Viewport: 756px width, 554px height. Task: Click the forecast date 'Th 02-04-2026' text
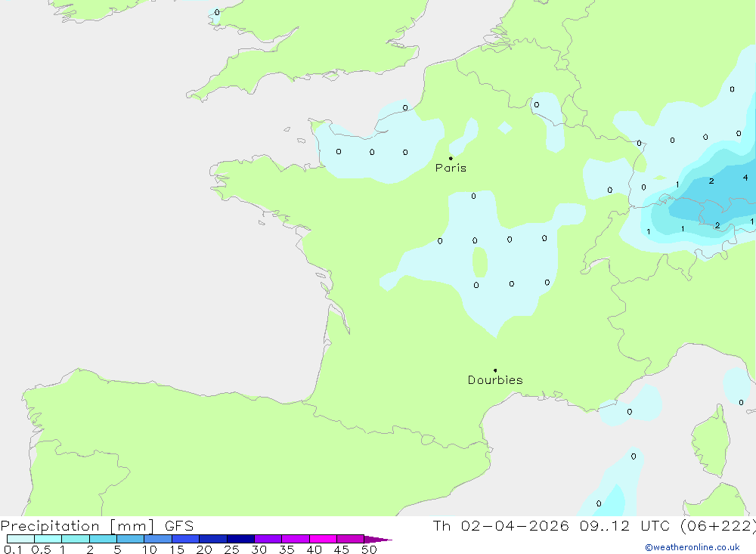[500, 525]
